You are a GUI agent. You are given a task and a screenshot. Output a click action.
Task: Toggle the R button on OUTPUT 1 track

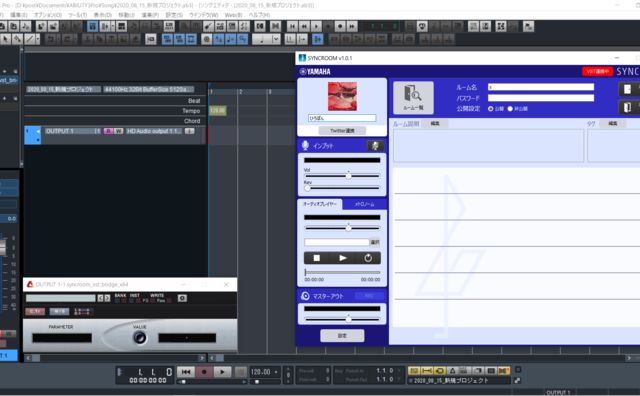(108, 131)
